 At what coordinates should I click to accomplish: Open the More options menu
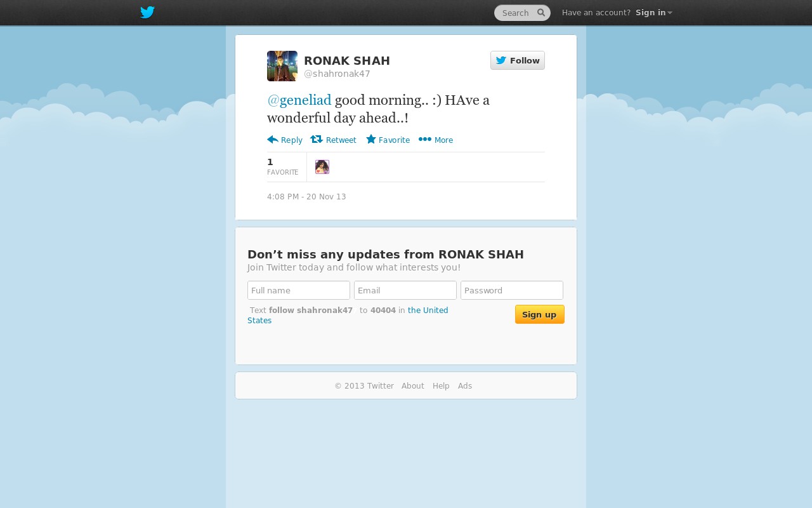(436, 140)
